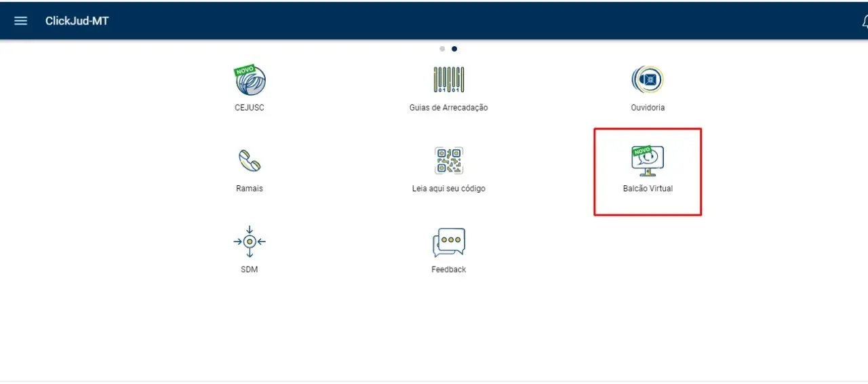Viewport: 868px width, 384px height.
Task: Click the ClickJud-MT header title
Action: coord(77,20)
